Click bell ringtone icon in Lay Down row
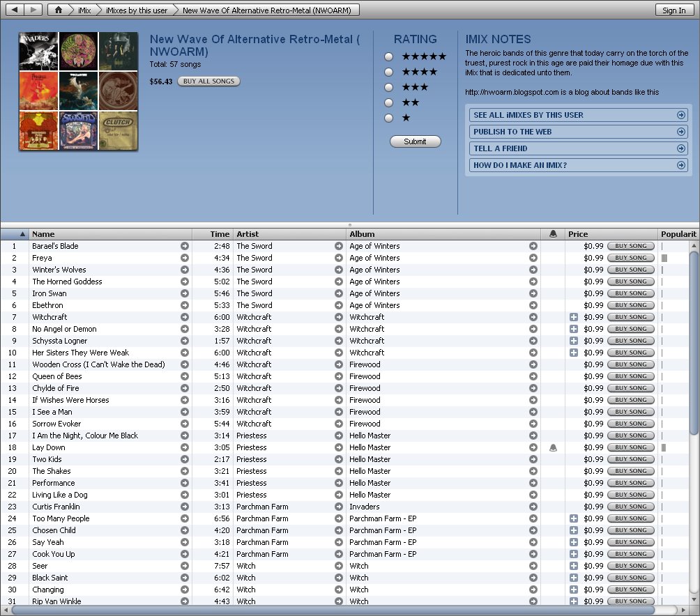This screenshot has width=700, height=616. (x=553, y=447)
